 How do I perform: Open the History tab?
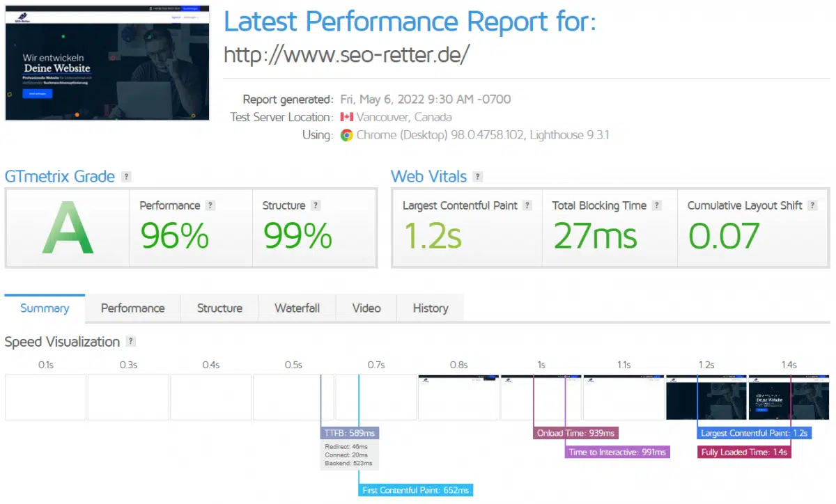tap(430, 308)
